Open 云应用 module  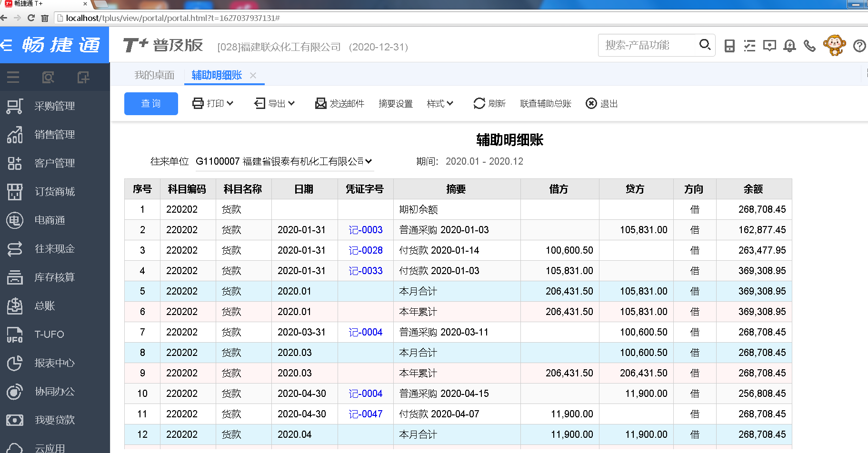pyautogui.click(x=55, y=447)
